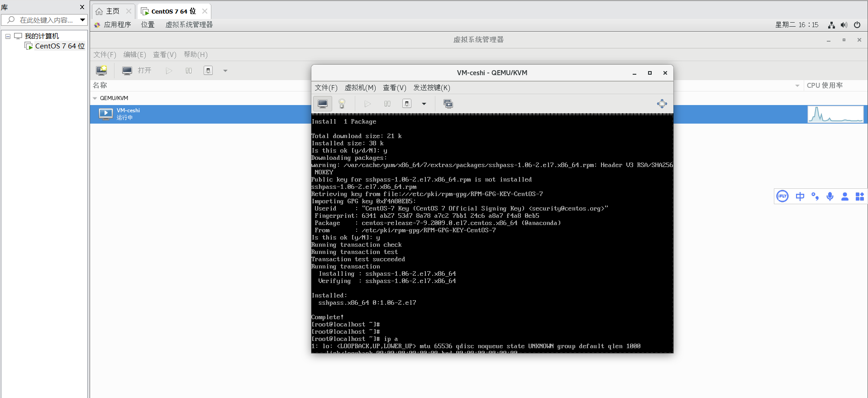Click the CPU 使用率 column header
This screenshot has width=868, height=398.
[x=825, y=86]
